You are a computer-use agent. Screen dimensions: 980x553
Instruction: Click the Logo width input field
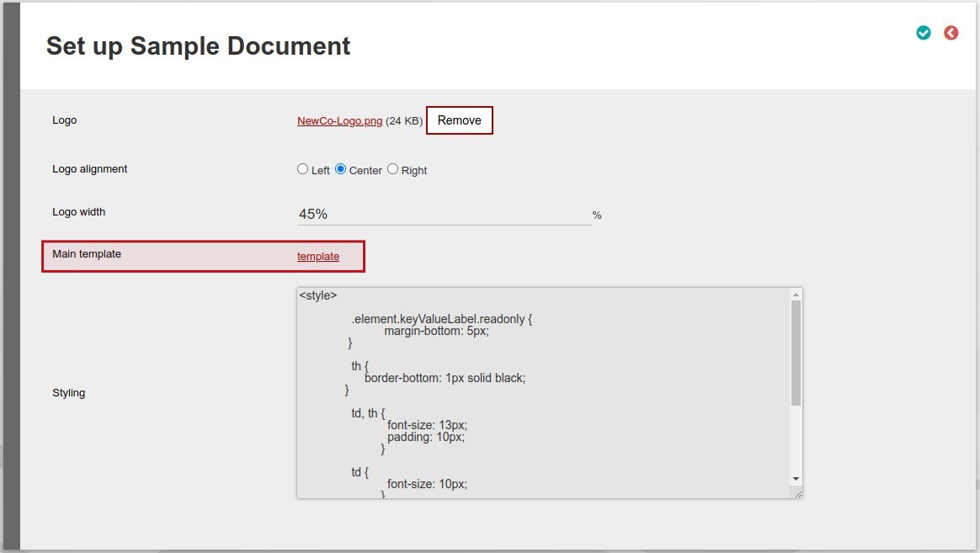tap(444, 215)
